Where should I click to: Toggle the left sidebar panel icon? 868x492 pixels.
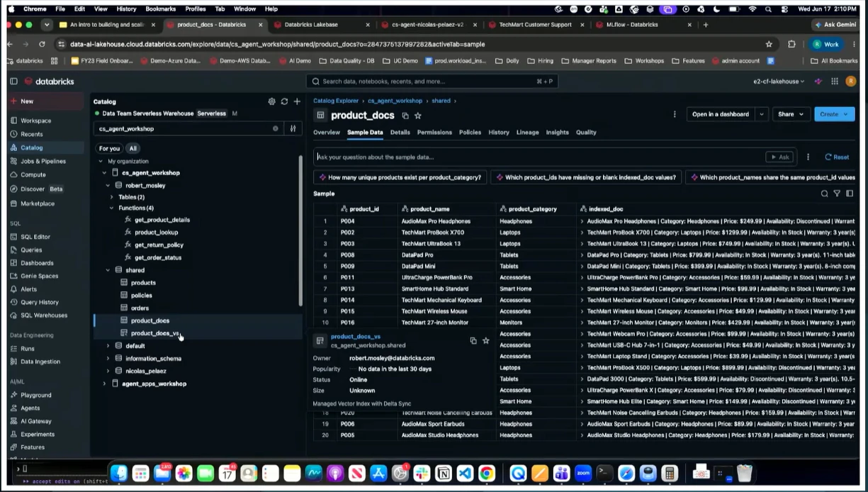(x=13, y=82)
